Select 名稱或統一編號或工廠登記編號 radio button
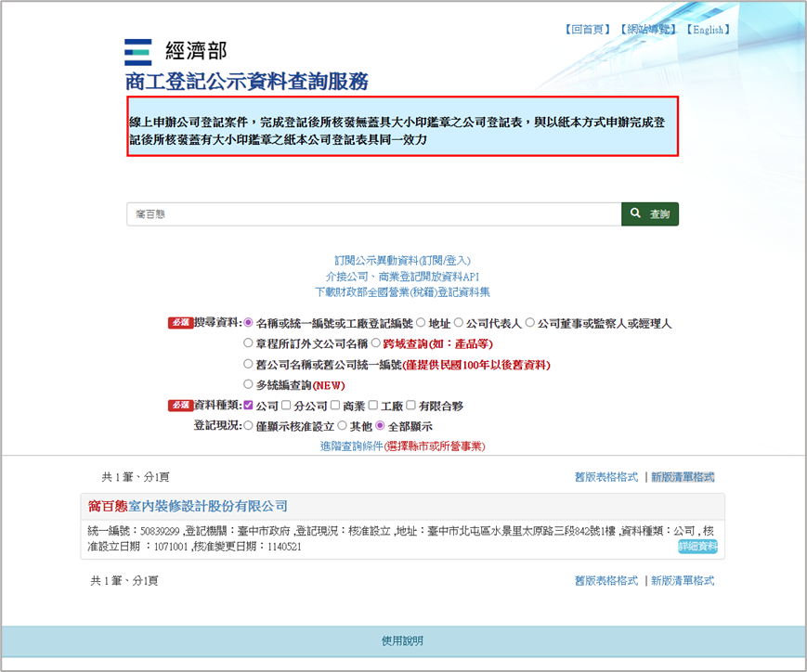This screenshot has width=807, height=672. pos(248,323)
